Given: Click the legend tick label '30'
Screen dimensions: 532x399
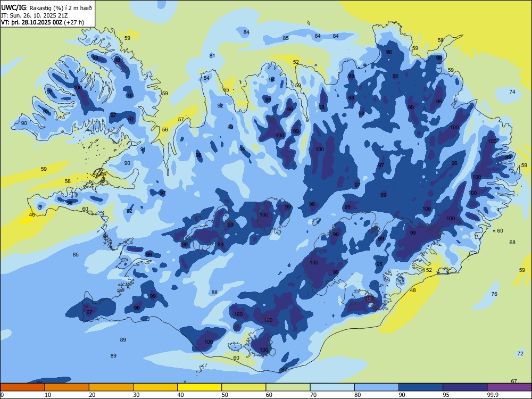Looking at the screenshot, I should pos(136,395).
